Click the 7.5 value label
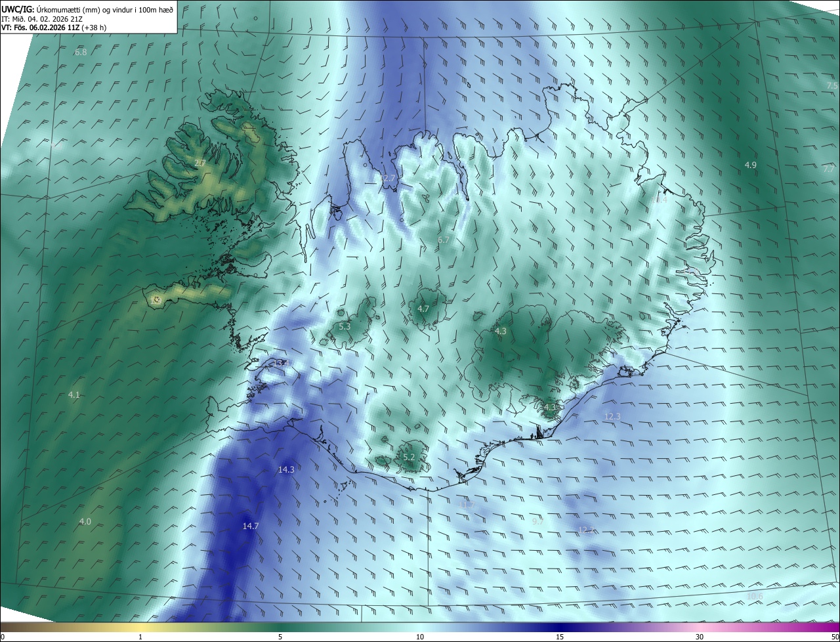 point(832,87)
